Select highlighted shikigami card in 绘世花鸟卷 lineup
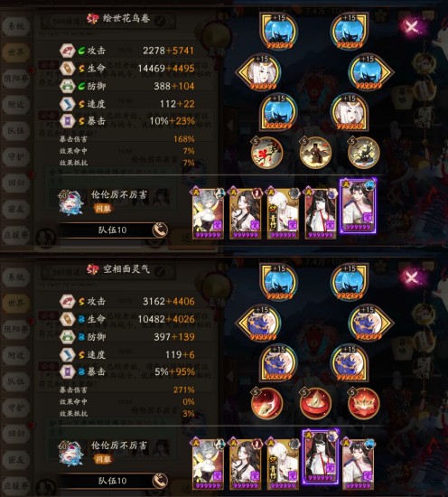448x497 pixels. coord(358,205)
